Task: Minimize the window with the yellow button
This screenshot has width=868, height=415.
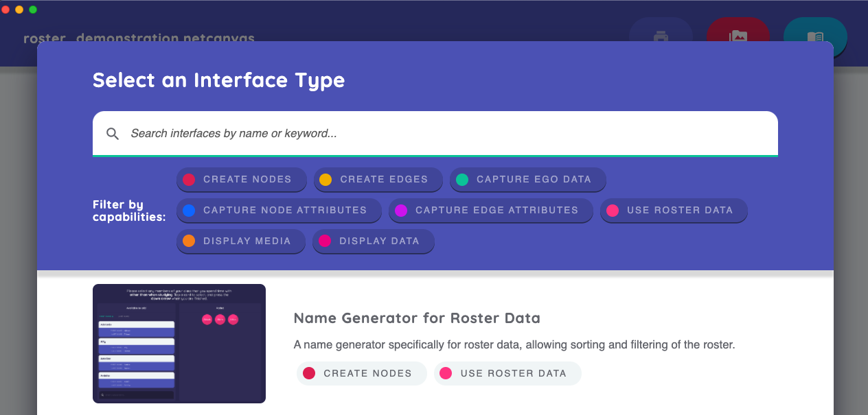Action: point(19,10)
